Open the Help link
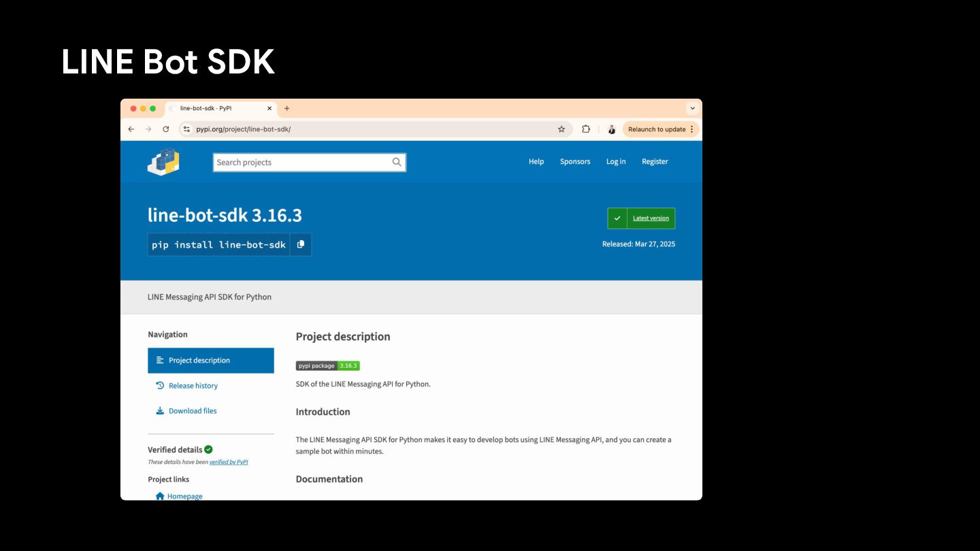The height and width of the screenshot is (551, 980). (x=536, y=162)
